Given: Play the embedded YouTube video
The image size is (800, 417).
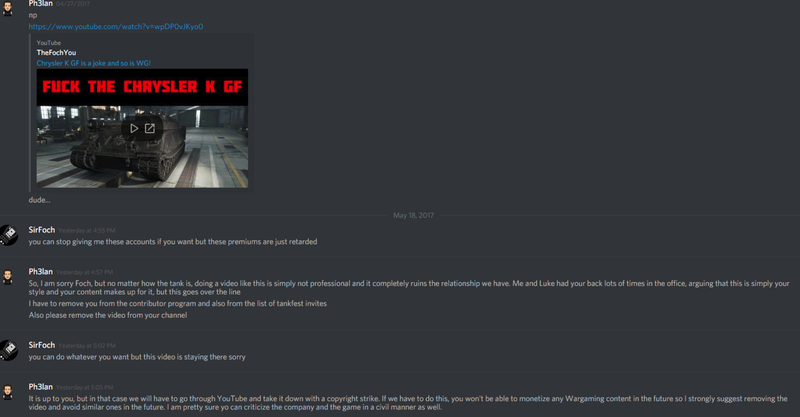Looking at the screenshot, I should (134, 129).
